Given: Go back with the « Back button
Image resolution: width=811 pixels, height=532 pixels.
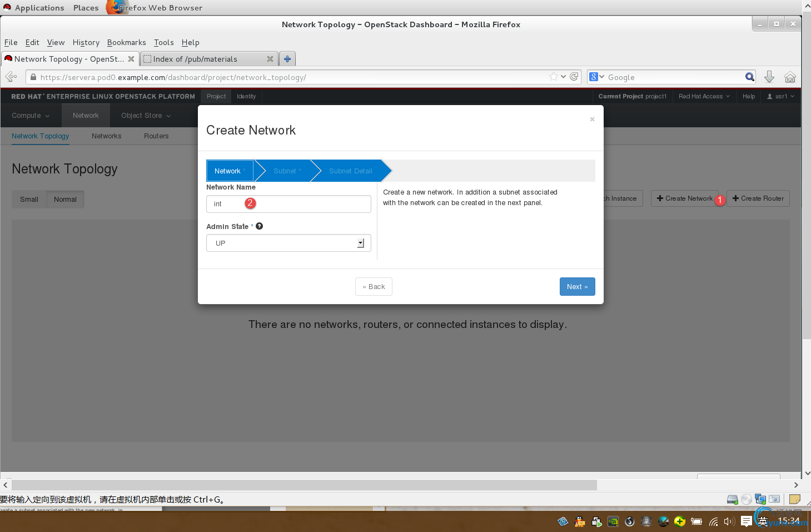Looking at the screenshot, I should coord(374,287).
